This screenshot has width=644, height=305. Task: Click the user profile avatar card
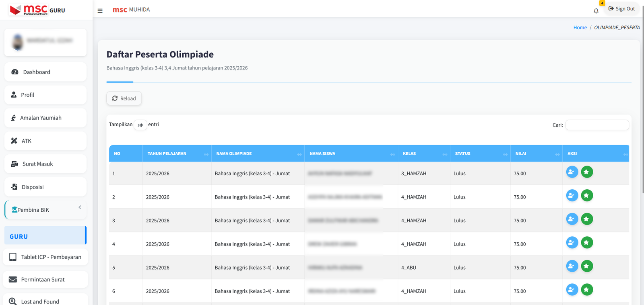[x=45, y=42]
